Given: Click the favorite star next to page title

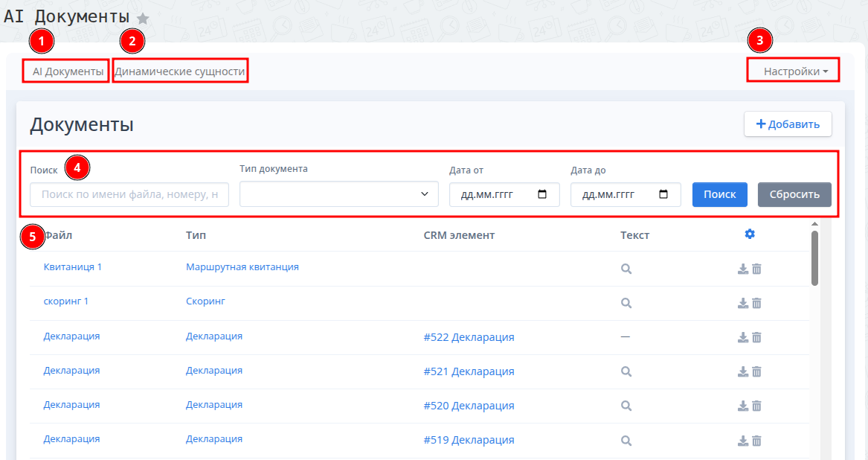Looking at the screenshot, I should pyautogui.click(x=143, y=19).
